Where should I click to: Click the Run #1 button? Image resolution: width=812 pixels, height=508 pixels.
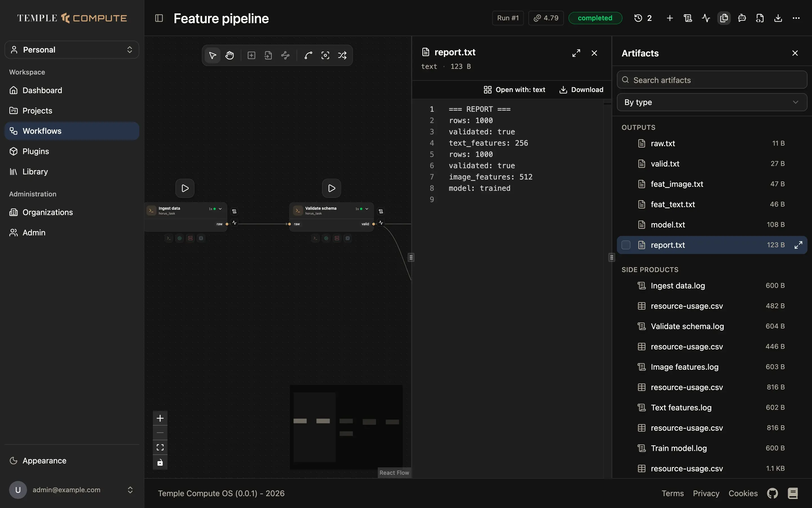point(508,18)
